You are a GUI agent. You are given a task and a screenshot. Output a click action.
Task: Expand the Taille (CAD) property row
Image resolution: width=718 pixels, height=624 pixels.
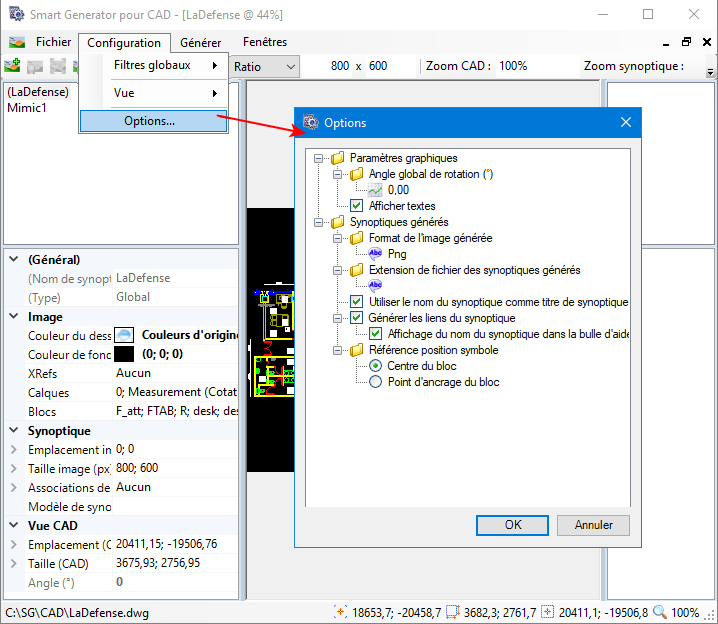pyautogui.click(x=14, y=564)
